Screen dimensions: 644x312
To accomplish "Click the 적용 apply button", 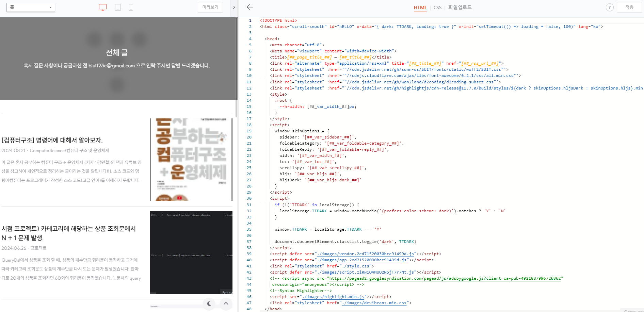I will coord(629,7).
